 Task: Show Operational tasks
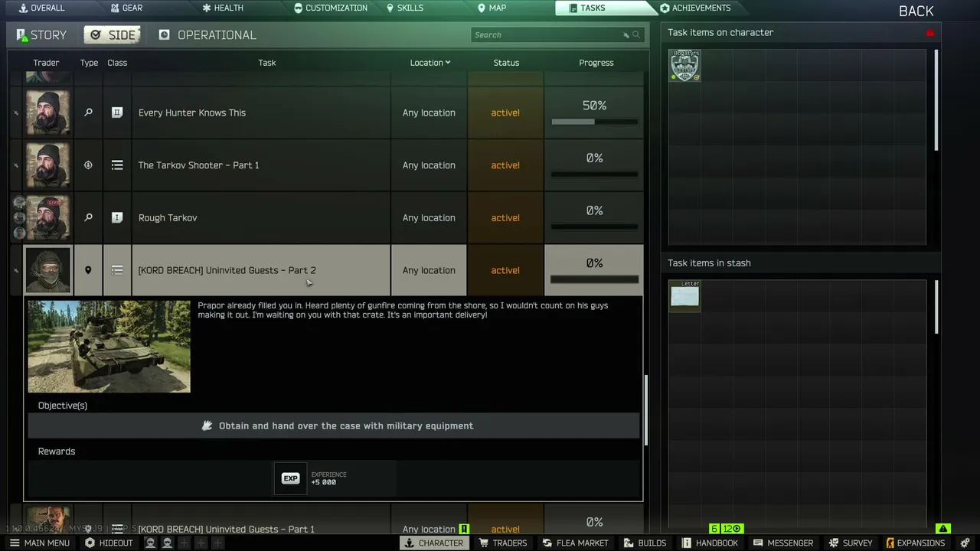tap(207, 35)
